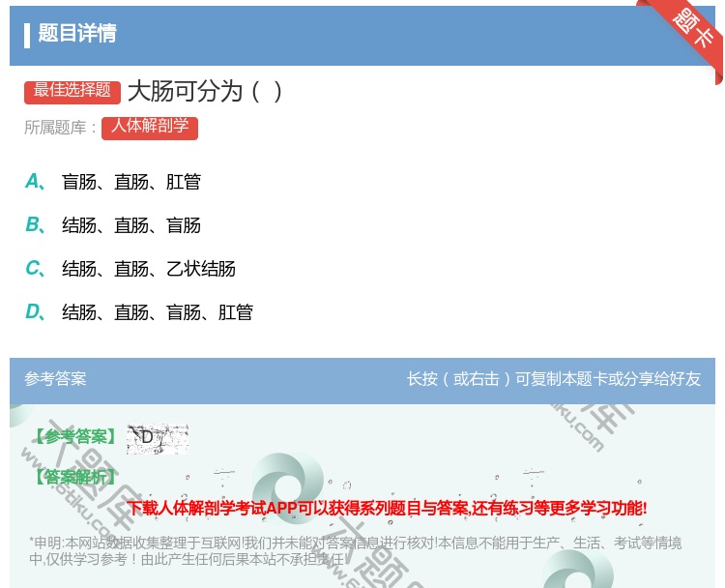725x588 pixels.
Task: Click the 最佳选择题 red tag
Action: click(72, 92)
